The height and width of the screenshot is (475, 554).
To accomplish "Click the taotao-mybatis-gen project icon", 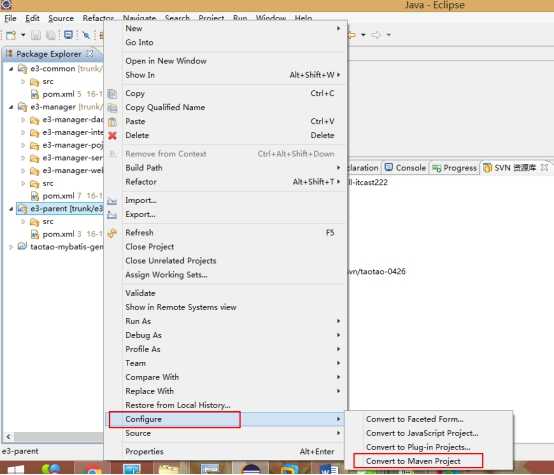I will click(22, 246).
